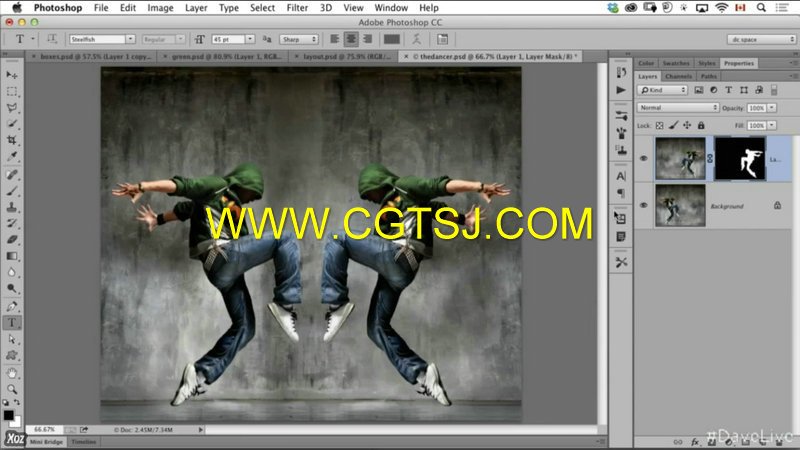Screen dimensions: 800x450
Task: Open the Image menu
Action: click(160, 8)
